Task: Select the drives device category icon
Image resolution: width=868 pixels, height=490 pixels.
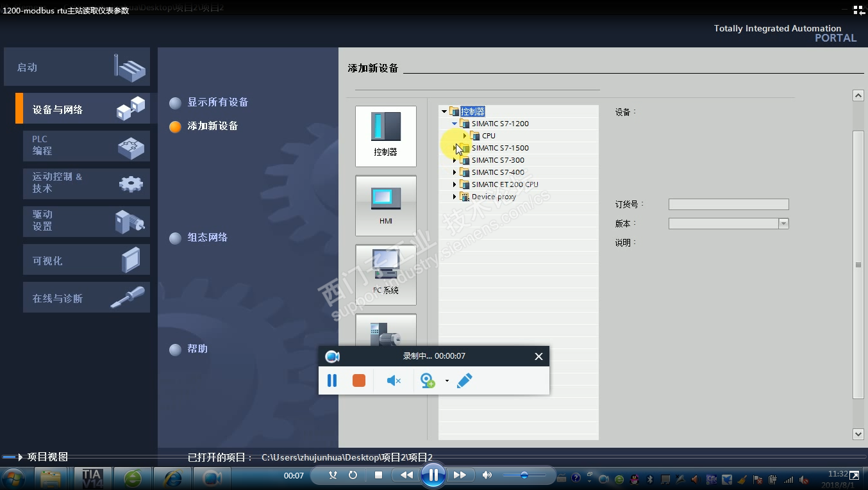Action: point(386,331)
